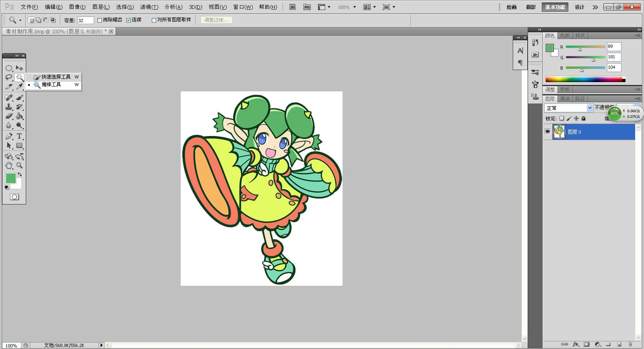Select the Clone Stamp tool

pyautogui.click(x=8, y=107)
